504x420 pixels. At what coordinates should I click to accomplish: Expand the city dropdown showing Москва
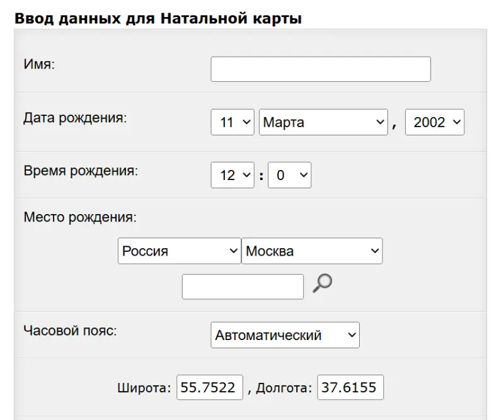[x=312, y=251]
